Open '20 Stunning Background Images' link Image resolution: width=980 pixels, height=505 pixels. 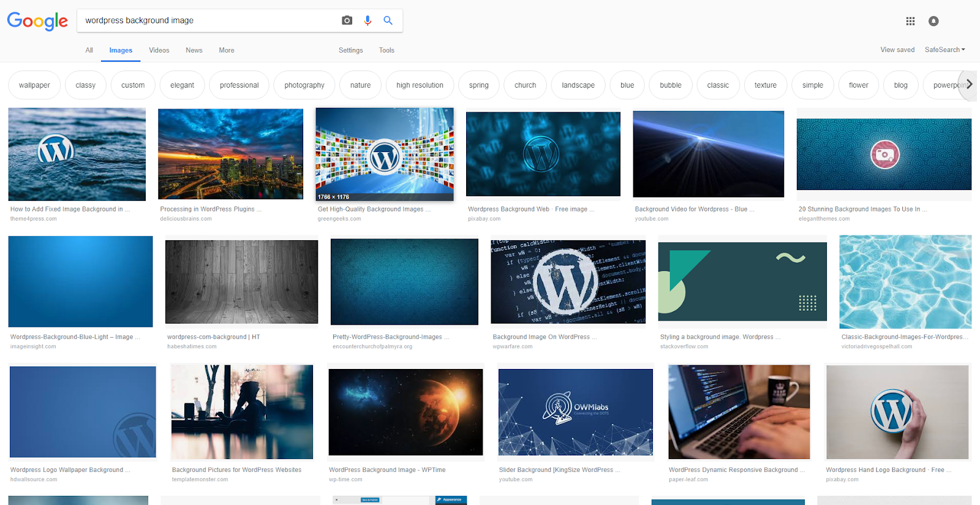[x=862, y=209]
